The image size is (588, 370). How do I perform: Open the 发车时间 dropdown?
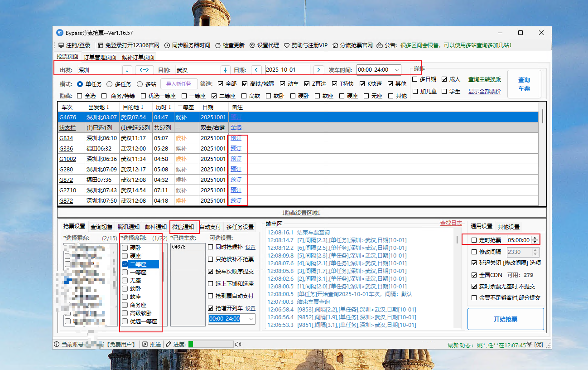(x=397, y=70)
